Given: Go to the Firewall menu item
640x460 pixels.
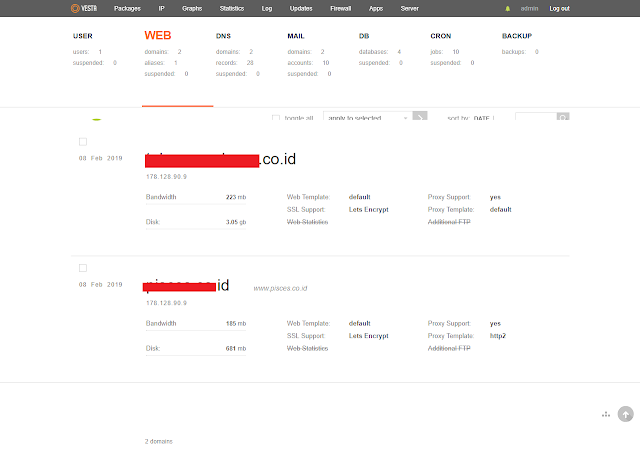Looking at the screenshot, I should tap(342, 8).
